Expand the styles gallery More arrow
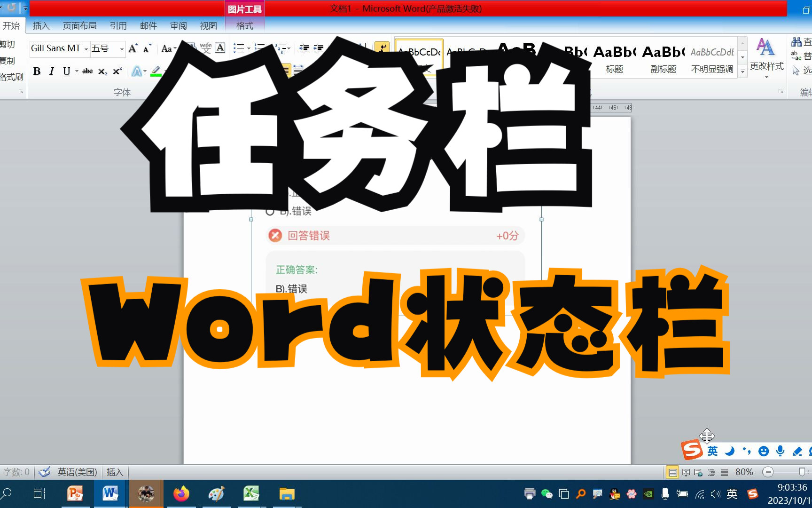Screen dimensions: 812x508 coord(742,71)
